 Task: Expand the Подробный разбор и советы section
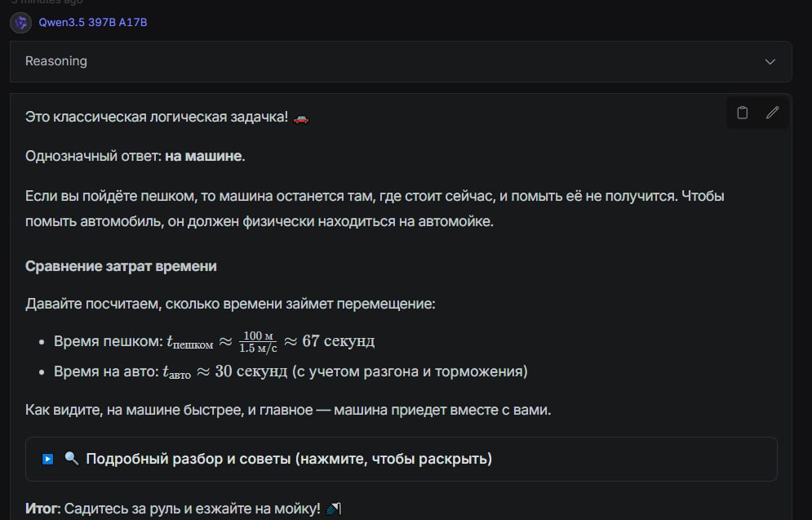click(289, 459)
